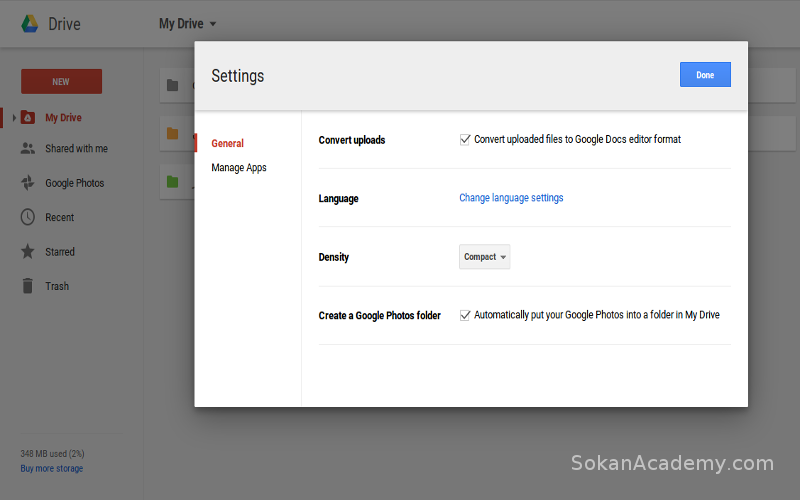The image size is (800, 500).
Task: Open Shared with me people icon
Action: (28, 148)
